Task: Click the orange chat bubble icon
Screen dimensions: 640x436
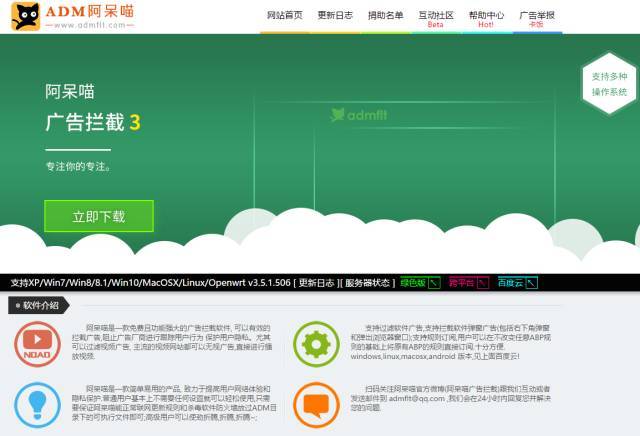Action: (316, 405)
